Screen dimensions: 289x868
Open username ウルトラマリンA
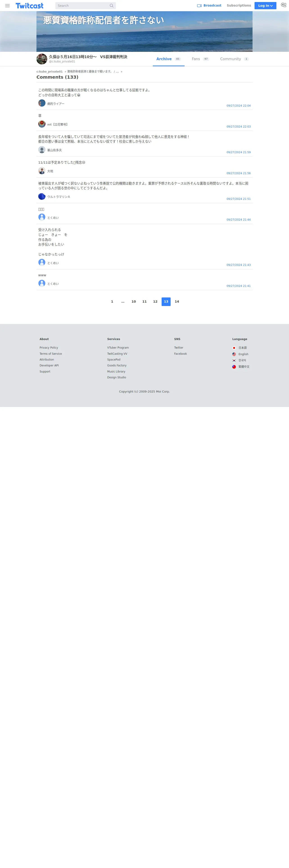click(59, 197)
